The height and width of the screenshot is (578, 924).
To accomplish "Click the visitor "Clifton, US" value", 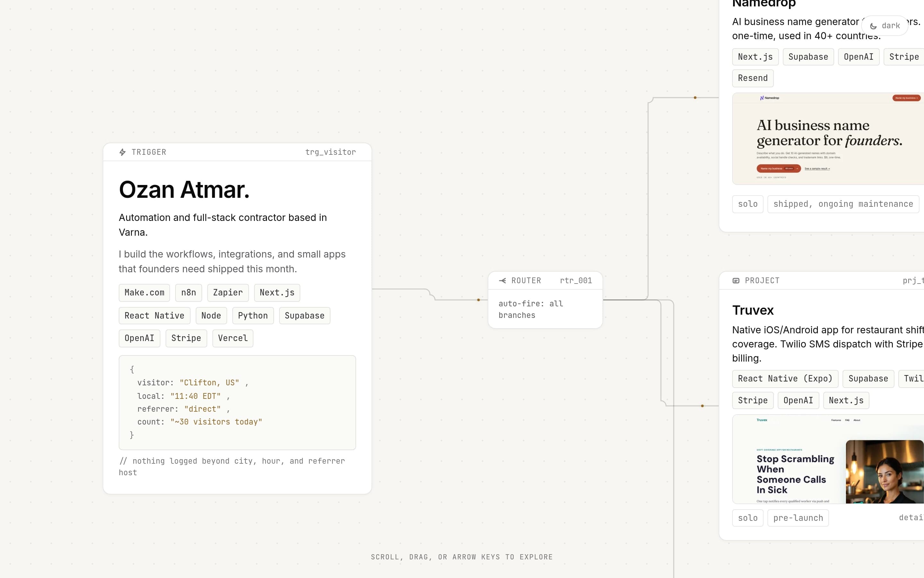I will [x=209, y=383].
